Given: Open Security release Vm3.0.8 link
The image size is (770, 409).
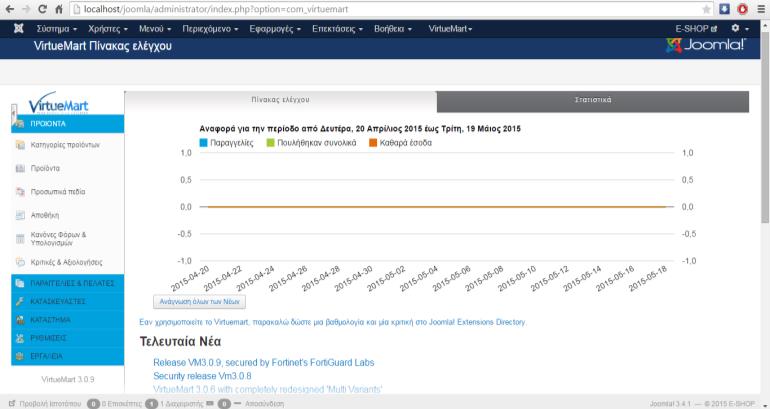Looking at the screenshot, I should pos(202,376).
